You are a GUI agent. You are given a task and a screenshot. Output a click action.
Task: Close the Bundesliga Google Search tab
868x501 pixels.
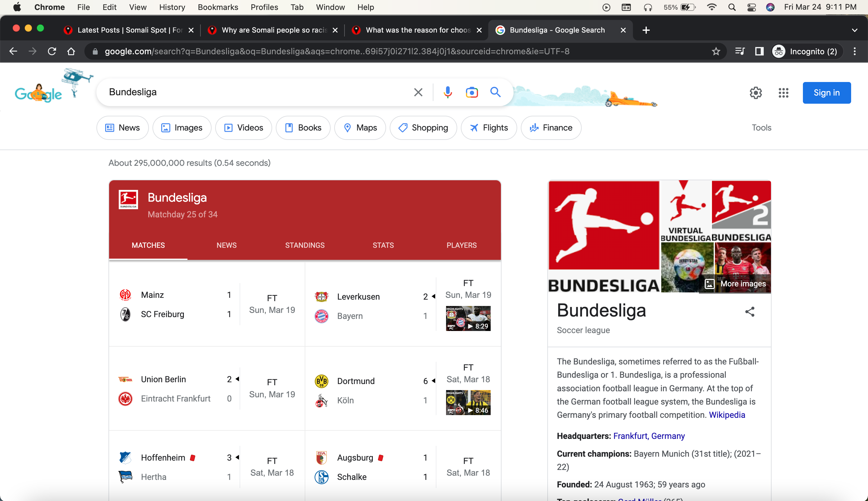tap(623, 30)
